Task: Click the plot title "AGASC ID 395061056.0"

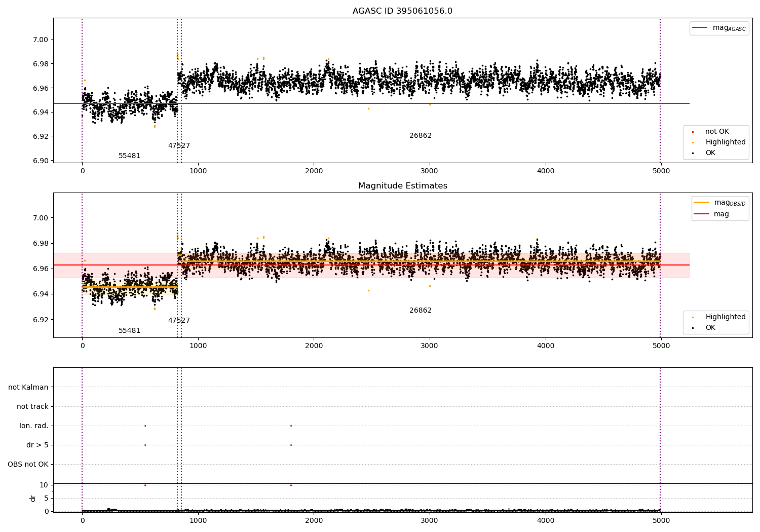Action: 402,11
